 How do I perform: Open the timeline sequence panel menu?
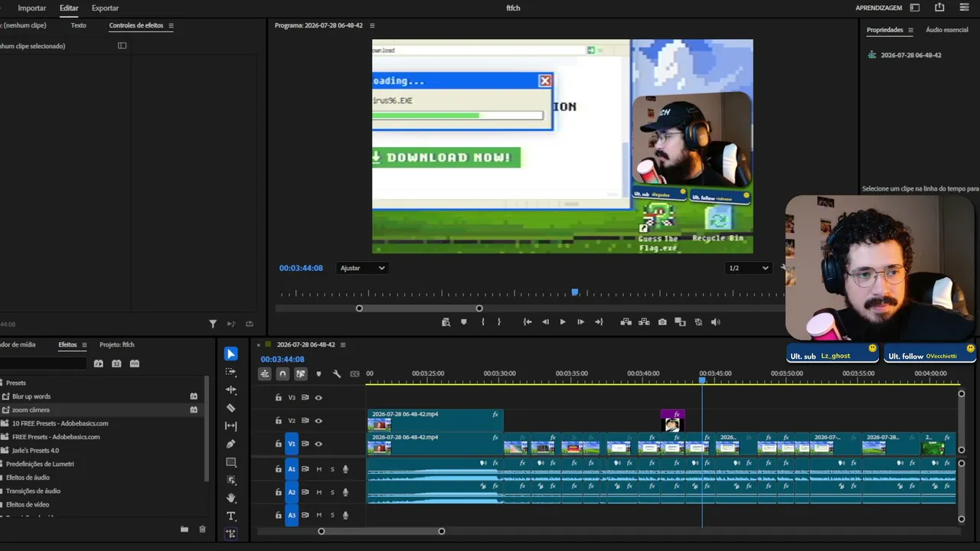point(343,345)
